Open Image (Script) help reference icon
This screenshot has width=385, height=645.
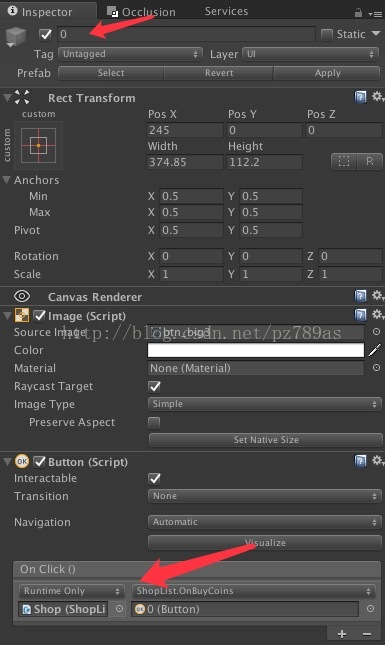click(360, 315)
